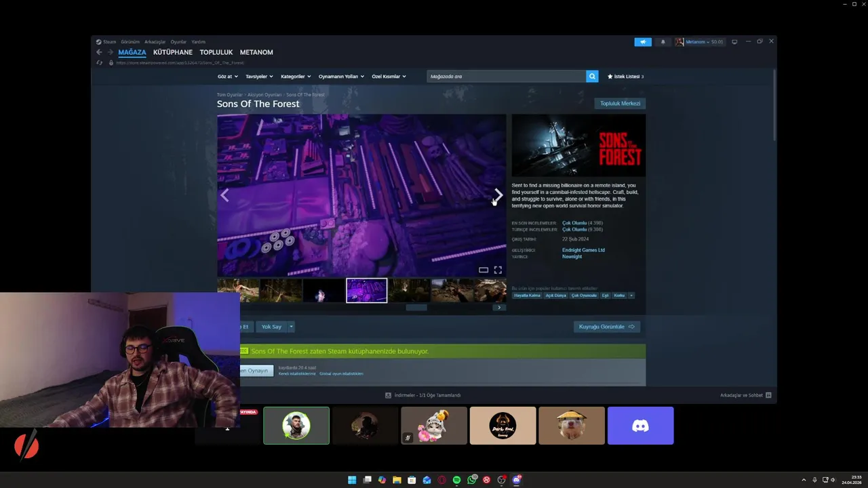Image resolution: width=868 pixels, height=488 pixels.
Task: Open dropdown arrow next to Yok Say
Action: pyautogui.click(x=292, y=327)
